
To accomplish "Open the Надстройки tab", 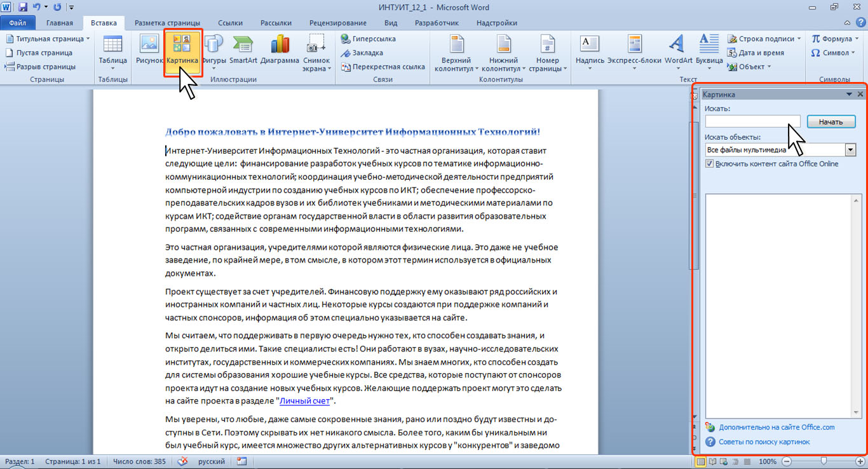I will point(496,23).
